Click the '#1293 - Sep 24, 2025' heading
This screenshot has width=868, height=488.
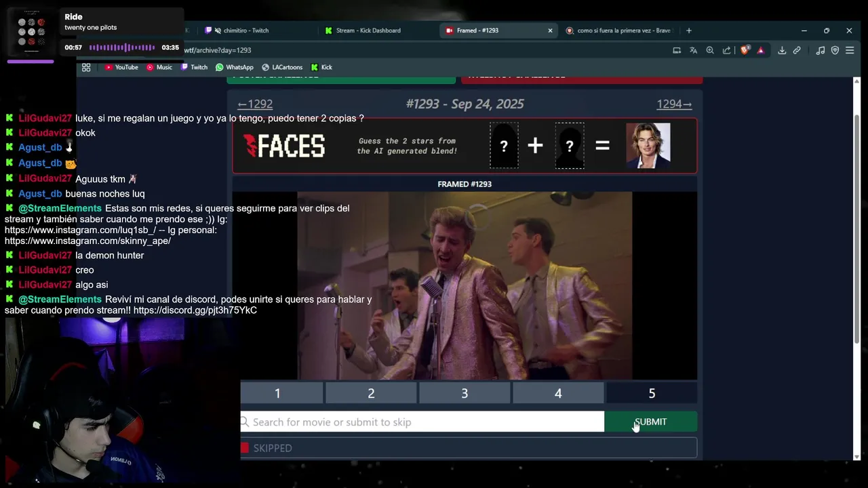point(465,104)
